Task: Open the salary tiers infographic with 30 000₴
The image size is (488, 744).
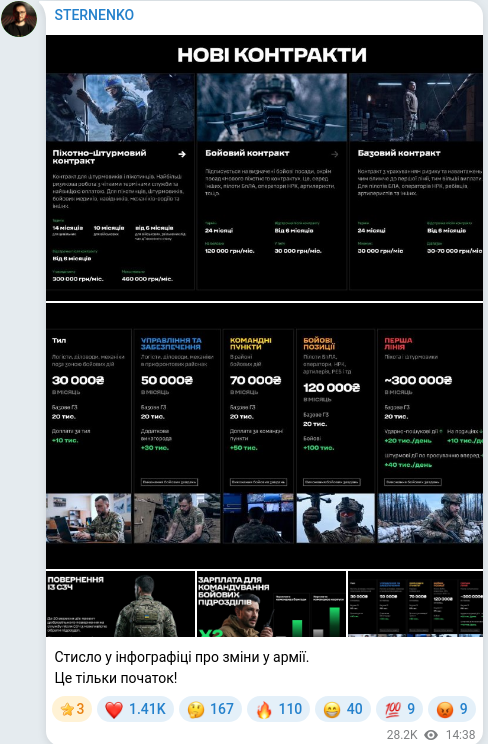Action: point(264,436)
